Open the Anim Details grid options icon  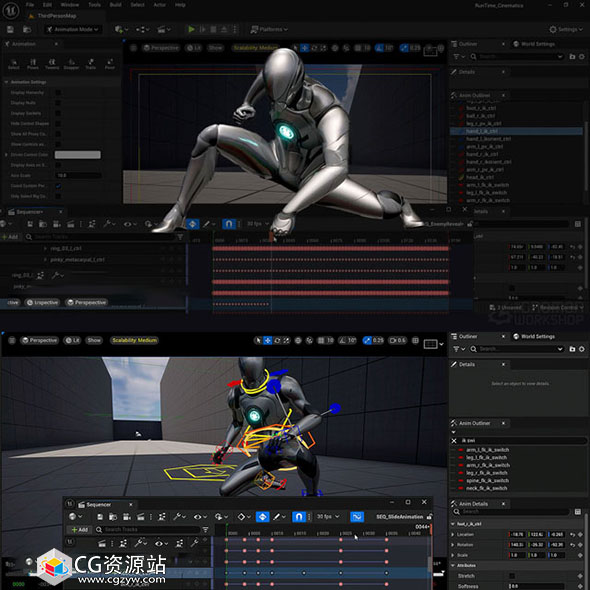[x=578, y=512]
